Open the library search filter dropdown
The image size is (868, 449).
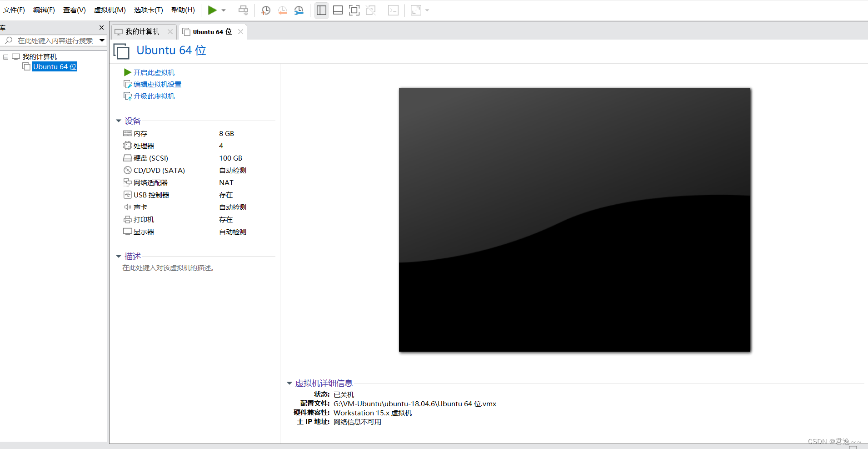click(102, 41)
